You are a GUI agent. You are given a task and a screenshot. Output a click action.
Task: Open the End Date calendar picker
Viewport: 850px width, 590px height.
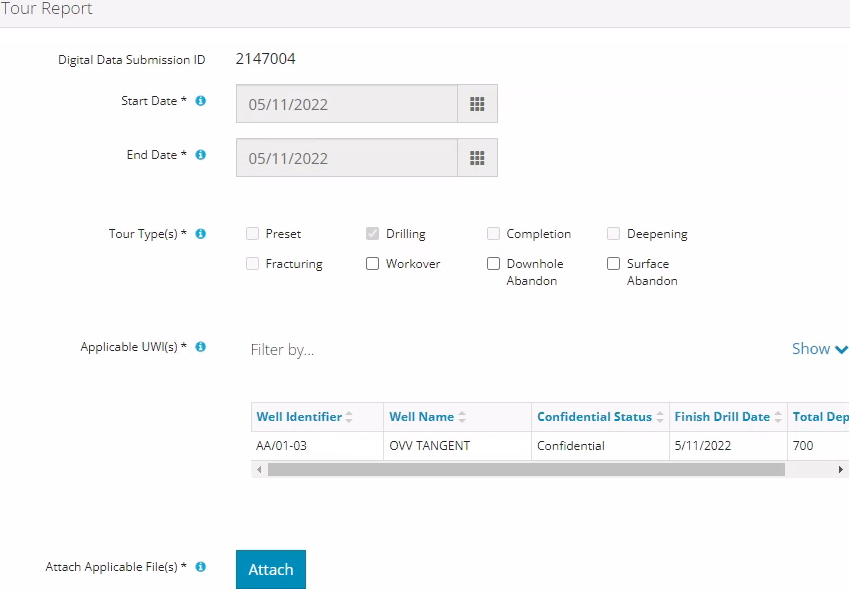477,158
